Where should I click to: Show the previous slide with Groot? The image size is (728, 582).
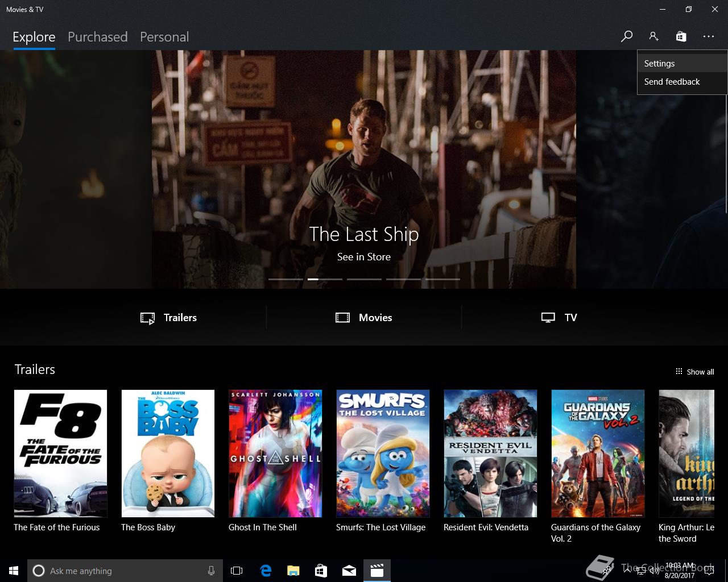pos(76,169)
